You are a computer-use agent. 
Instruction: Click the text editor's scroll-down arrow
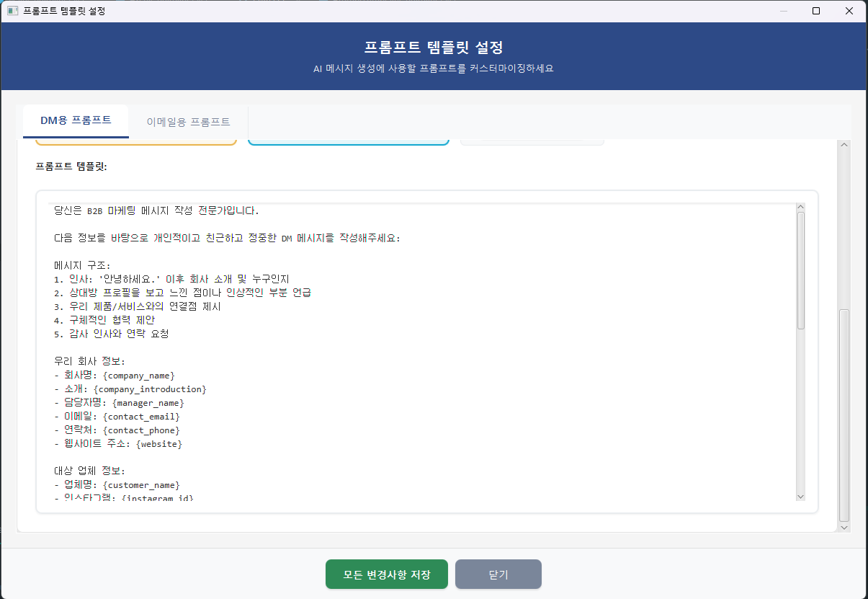pyautogui.click(x=800, y=496)
